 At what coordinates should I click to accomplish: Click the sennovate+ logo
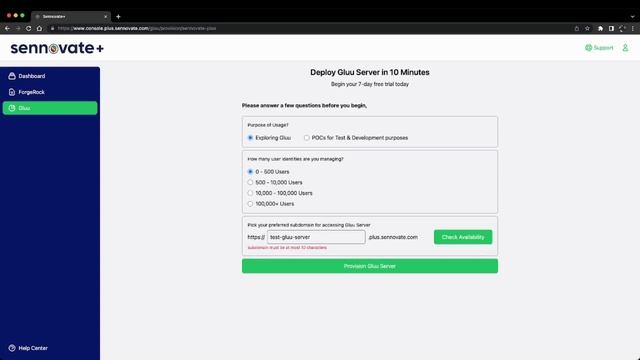[x=57, y=48]
